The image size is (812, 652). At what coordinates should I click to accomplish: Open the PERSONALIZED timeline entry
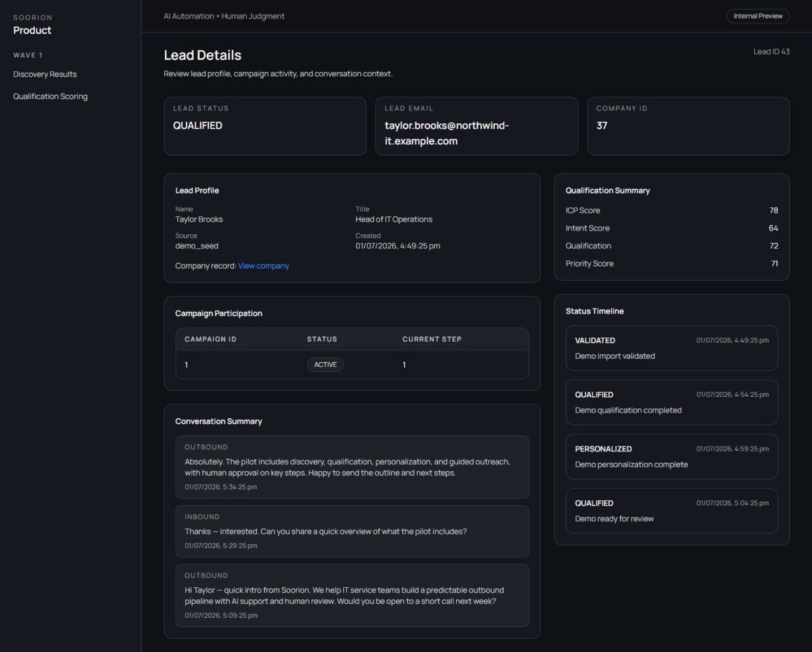(x=672, y=456)
